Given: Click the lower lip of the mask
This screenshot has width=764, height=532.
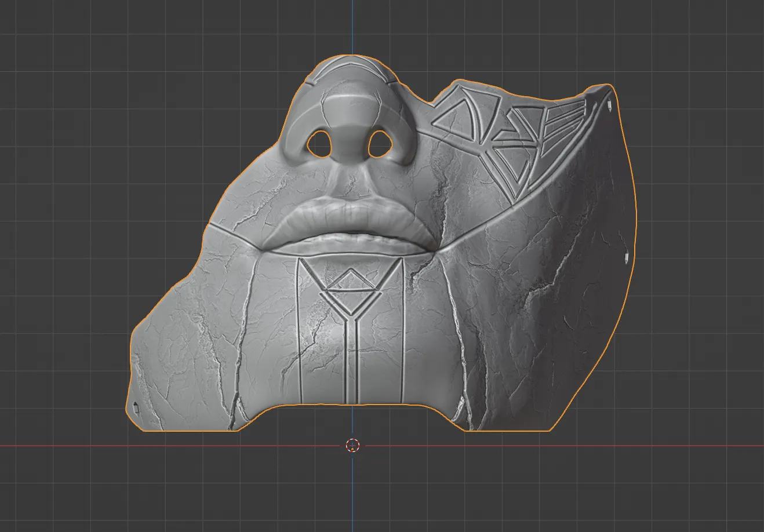Looking at the screenshot, I should (x=351, y=243).
